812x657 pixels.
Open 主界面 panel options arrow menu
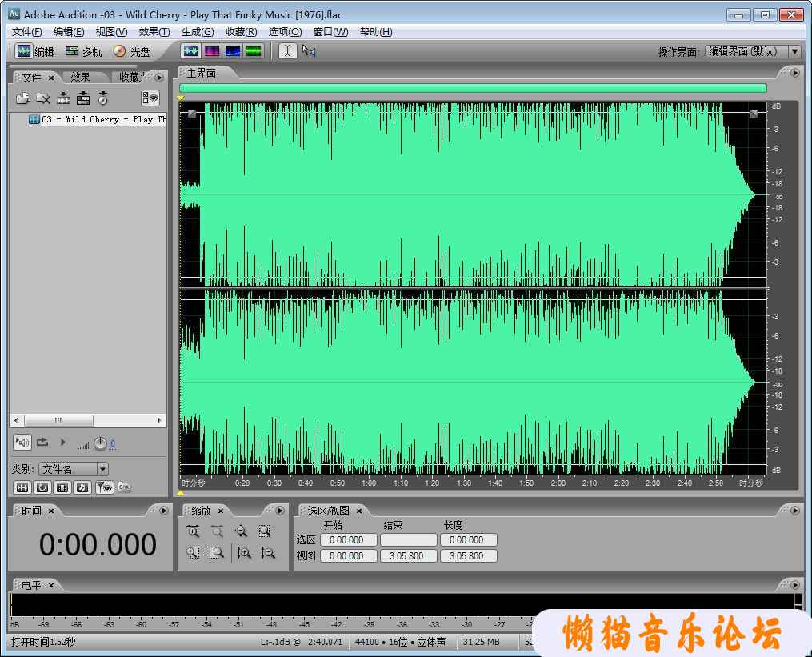[795, 73]
